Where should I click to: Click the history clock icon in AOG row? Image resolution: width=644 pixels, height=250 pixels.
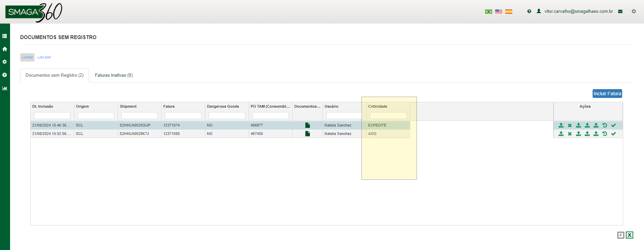pyautogui.click(x=605, y=134)
